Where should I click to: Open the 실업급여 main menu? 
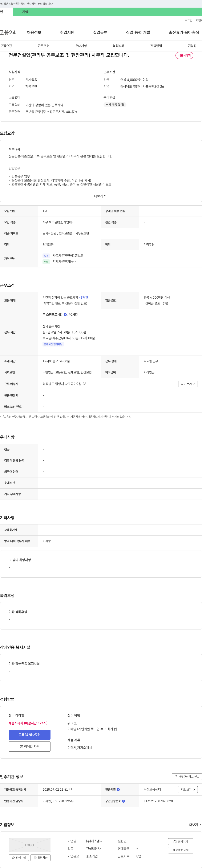[x=100, y=32]
